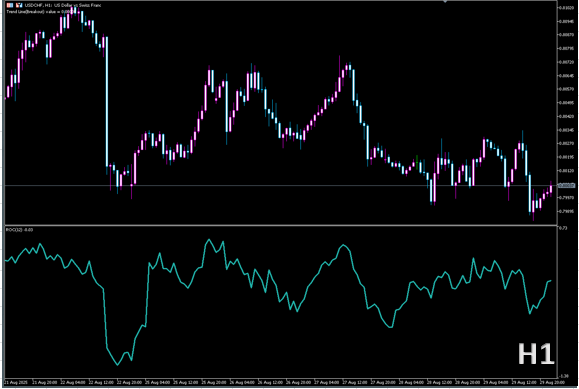The height and width of the screenshot is (389, 579).
Task: Click the ROC(12) indicator label
Action: 20,230
